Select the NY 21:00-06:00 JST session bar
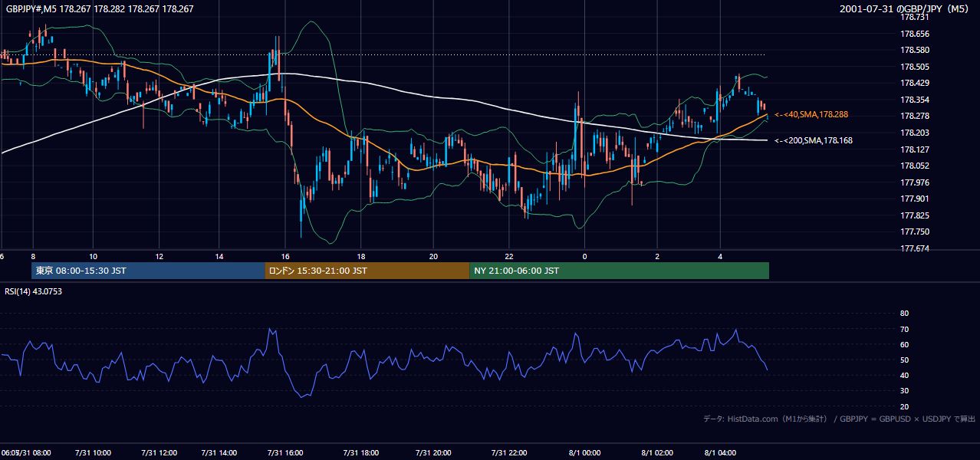The height and width of the screenshot is (460, 980). point(619,271)
